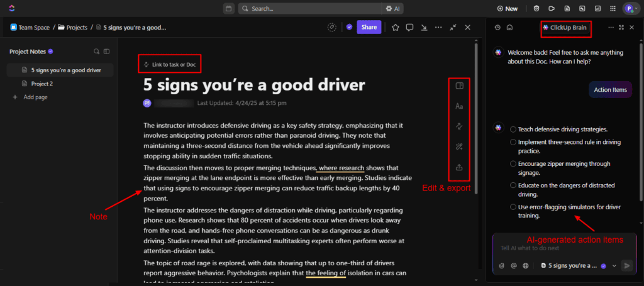Open chat history clock icon in Brain panel
Viewport: 644px width, 286px height.
pos(498,28)
